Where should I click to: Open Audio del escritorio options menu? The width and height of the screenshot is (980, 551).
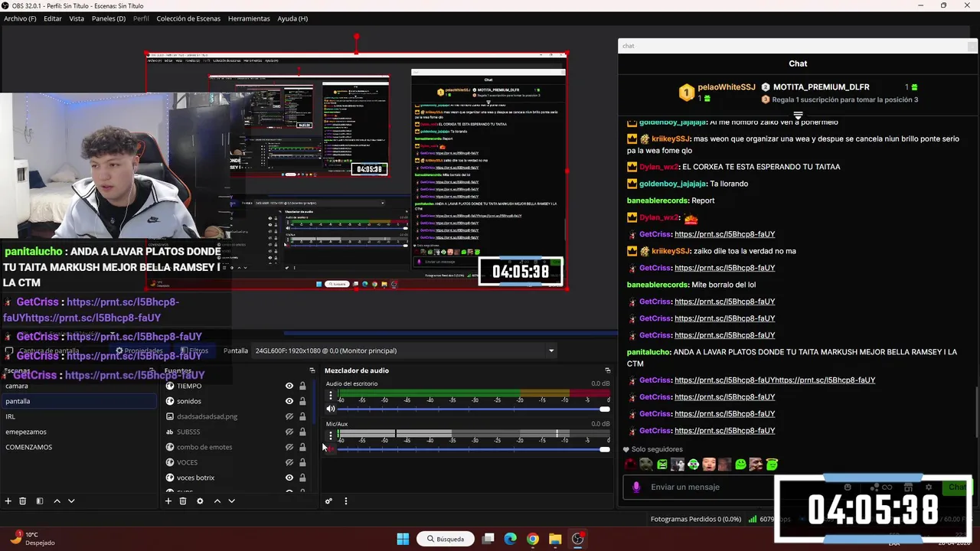tap(331, 396)
